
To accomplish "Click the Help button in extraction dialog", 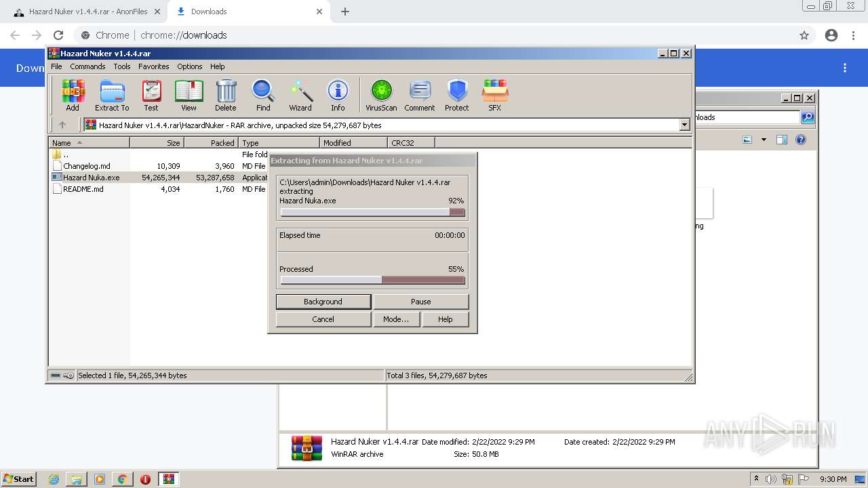I will click(446, 319).
